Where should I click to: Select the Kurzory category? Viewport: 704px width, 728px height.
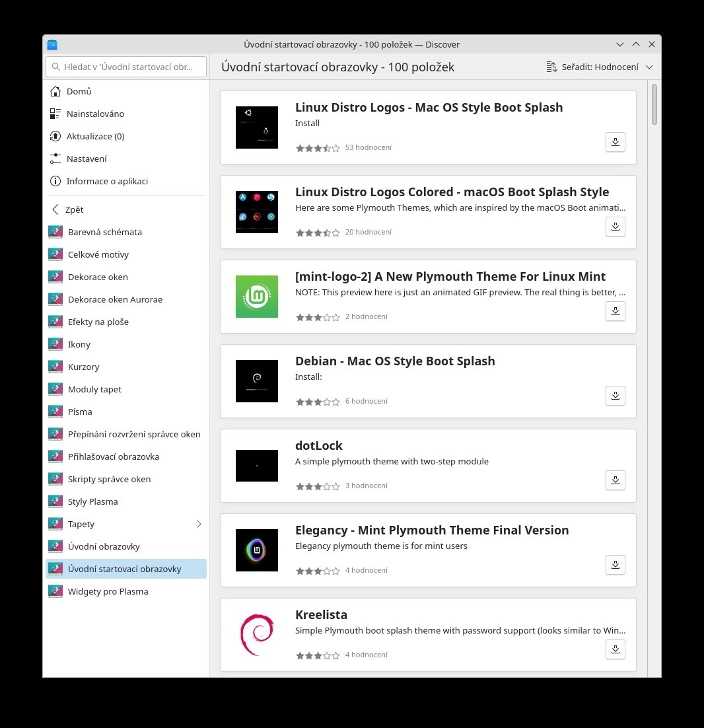[x=125, y=367]
